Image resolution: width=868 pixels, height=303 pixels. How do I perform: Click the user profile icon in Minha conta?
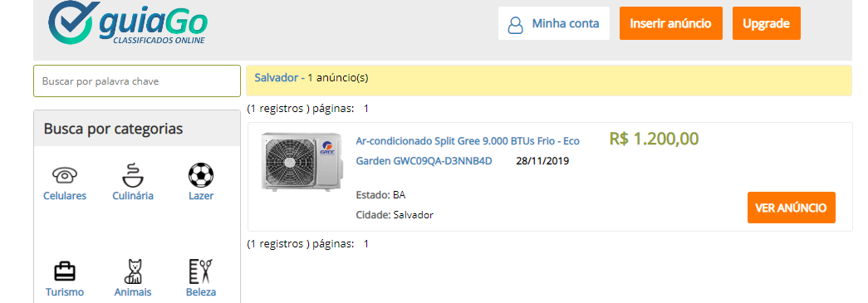click(x=515, y=24)
